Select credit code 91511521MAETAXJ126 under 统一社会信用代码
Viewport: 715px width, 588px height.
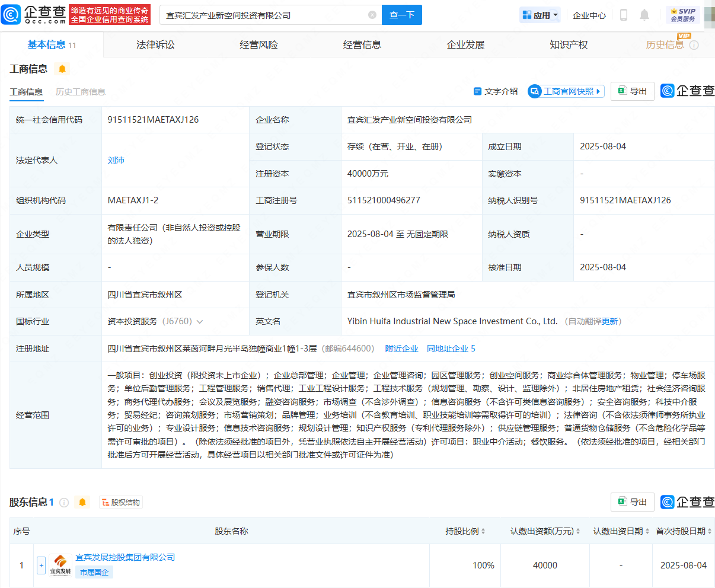(x=153, y=120)
